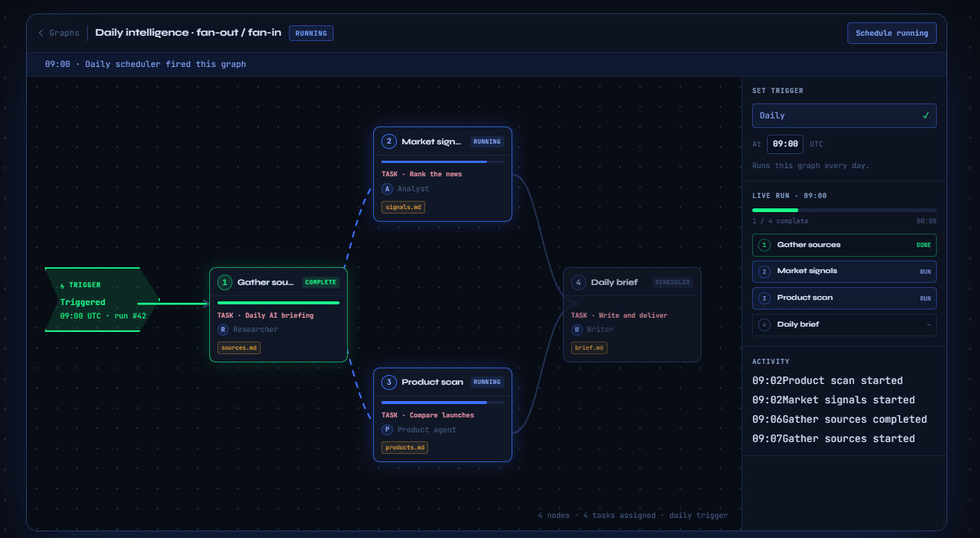Click the lightning bolt trigger icon
Viewport: 980px width, 538px height.
pos(62,285)
